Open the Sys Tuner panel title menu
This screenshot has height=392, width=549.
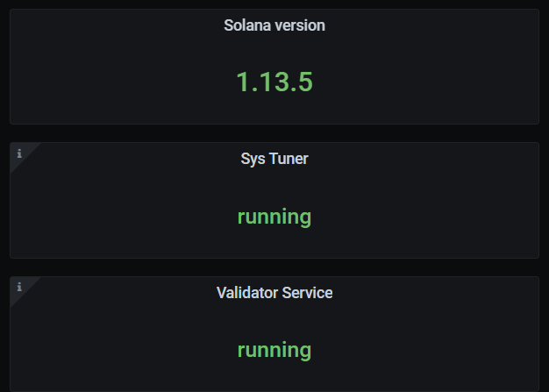coord(274,159)
